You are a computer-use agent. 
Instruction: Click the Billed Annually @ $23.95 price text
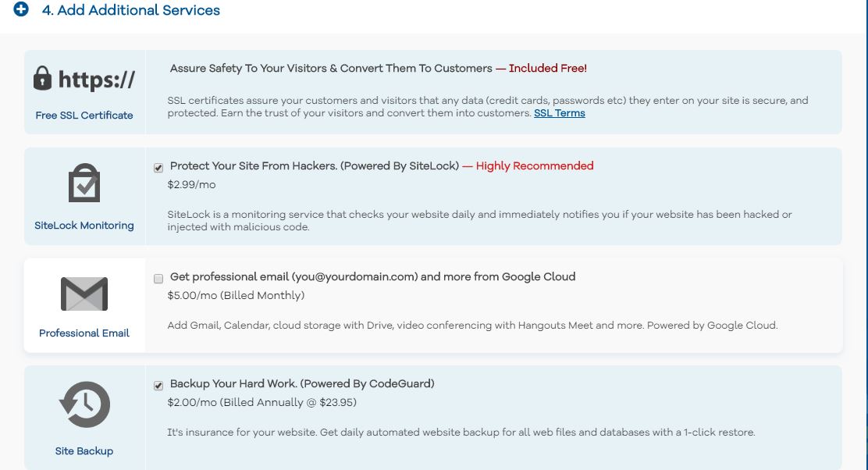coord(288,402)
